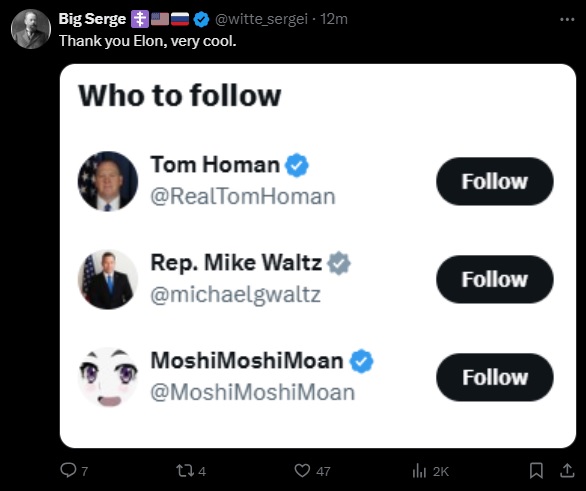
Task: Share the tweet via the upload icon
Action: point(567,470)
